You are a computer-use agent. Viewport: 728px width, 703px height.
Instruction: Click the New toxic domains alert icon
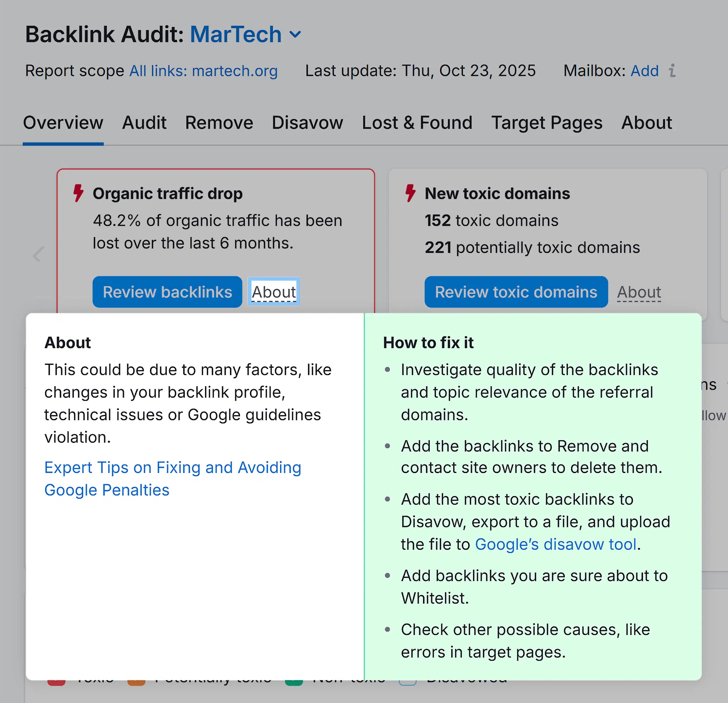pyautogui.click(x=410, y=193)
